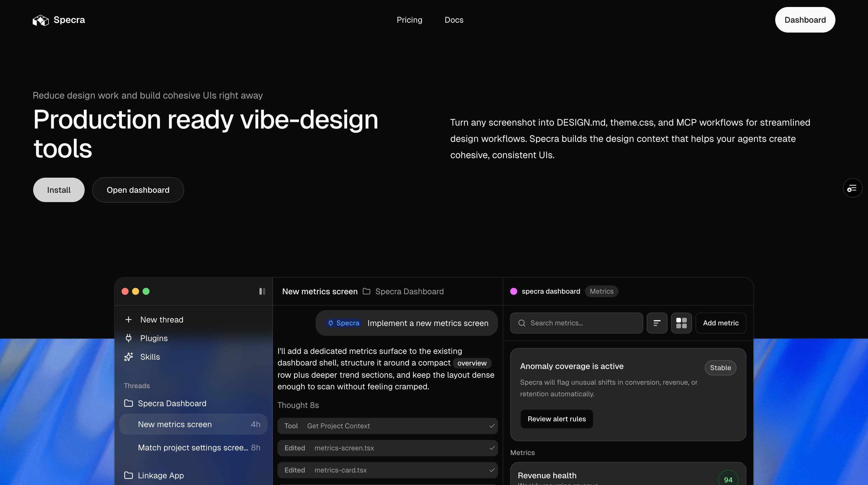Viewport: 868px width, 485px height.
Task: Click the checkmark on metrics-card.tsx row
Action: click(x=492, y=470)
